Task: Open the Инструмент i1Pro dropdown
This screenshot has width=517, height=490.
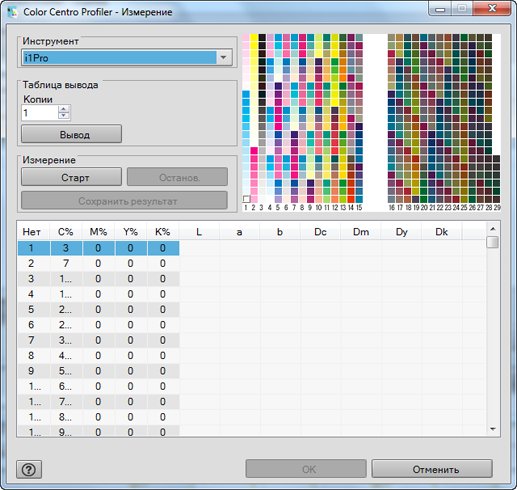Action: pos(127,58)
